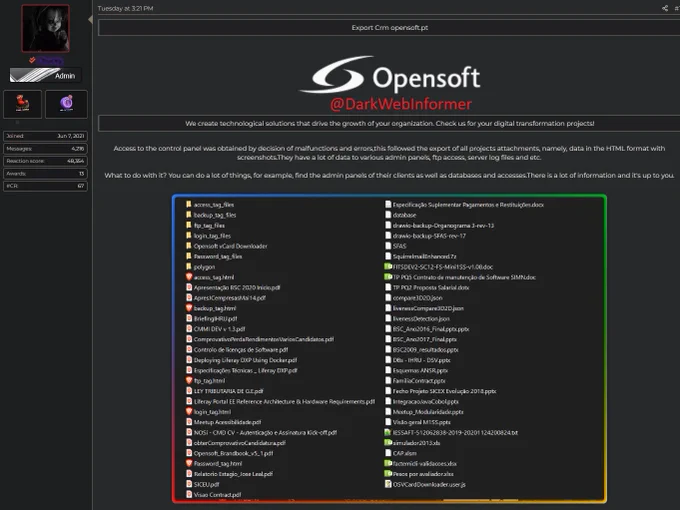Image resolution: width=680 pixels, height=510 pixels.
Task: Click the ftp_tag_files folder icon
Action: (189, 225)
